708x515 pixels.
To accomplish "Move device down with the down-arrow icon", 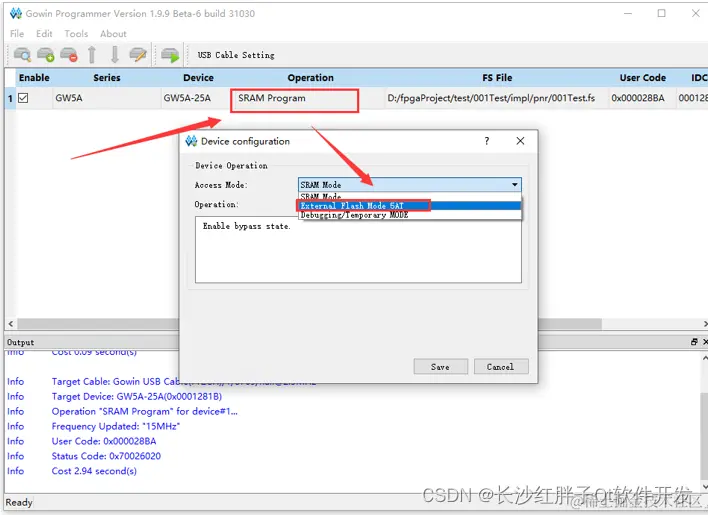I will [115, 55].
